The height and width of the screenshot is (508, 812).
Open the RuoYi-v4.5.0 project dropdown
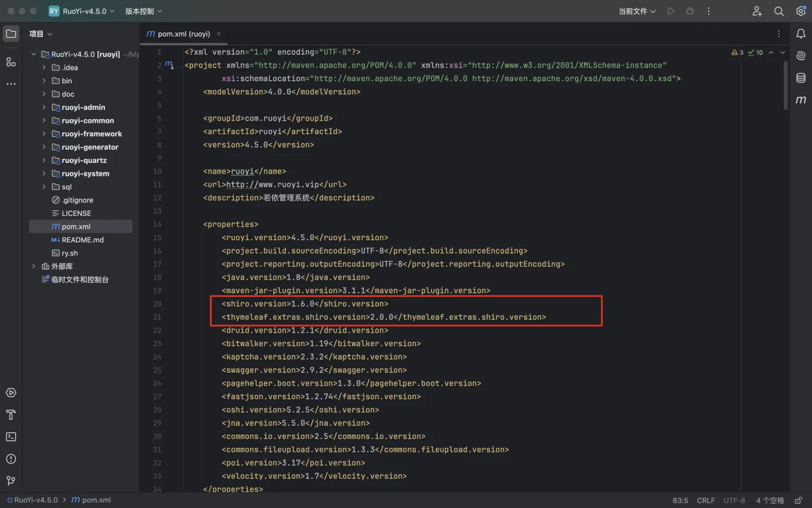(x=82, y=11)
